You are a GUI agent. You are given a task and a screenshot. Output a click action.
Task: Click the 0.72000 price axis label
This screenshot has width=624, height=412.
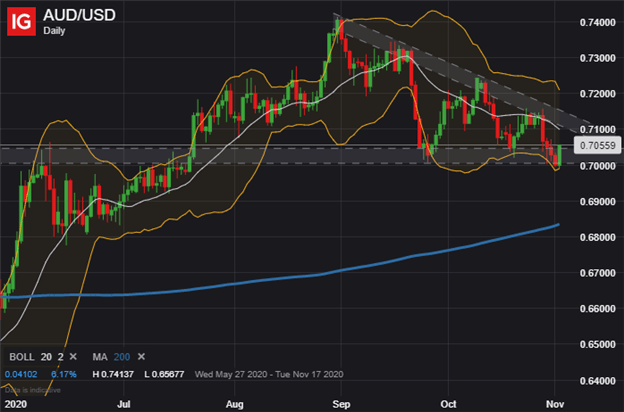pos(597,94)
